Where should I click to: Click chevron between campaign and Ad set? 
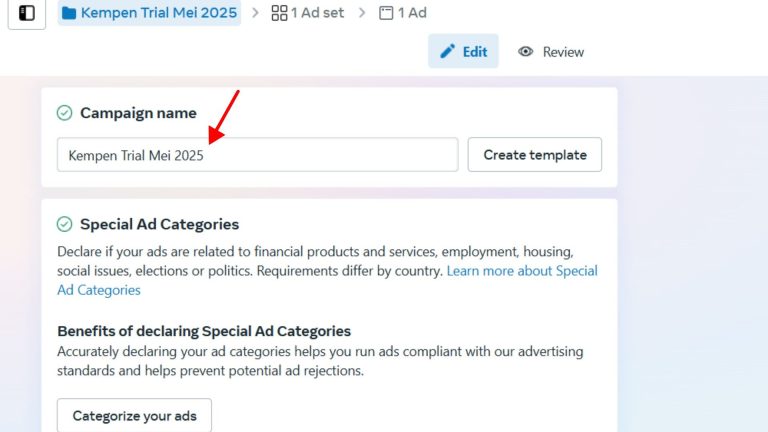pos(256,13)
